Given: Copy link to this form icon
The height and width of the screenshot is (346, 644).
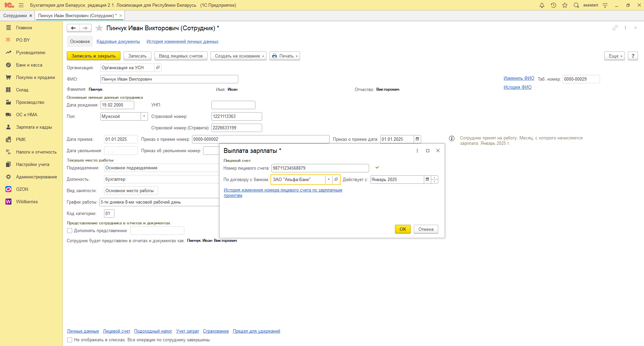Looking at the screenshot, I should (x=615, y=28).
